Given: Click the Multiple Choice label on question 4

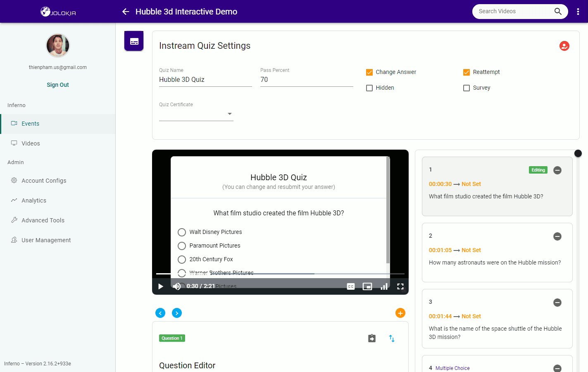Looking at the screenshot, I should point(452,368).
